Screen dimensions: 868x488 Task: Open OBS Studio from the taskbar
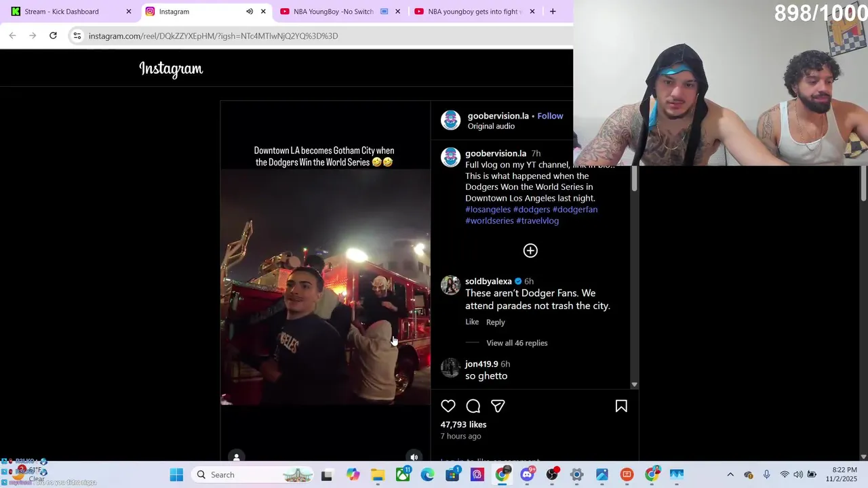[x=552, y=474]
